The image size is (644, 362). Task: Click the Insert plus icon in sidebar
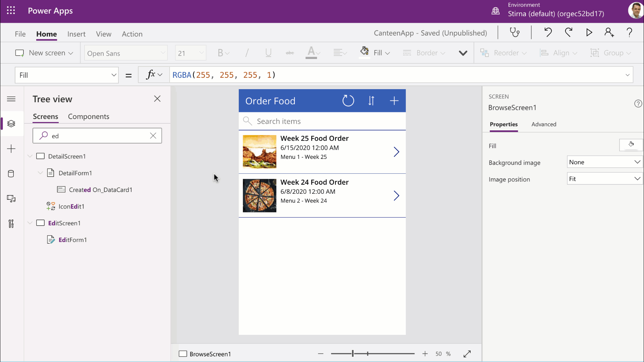[x=11, y=149]
